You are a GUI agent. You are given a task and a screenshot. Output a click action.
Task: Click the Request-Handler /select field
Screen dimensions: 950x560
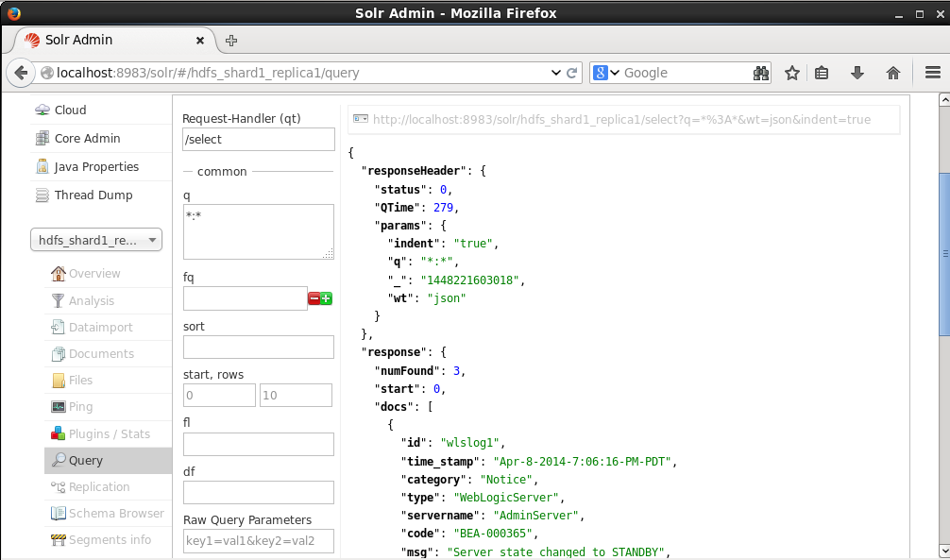(259, 140)
